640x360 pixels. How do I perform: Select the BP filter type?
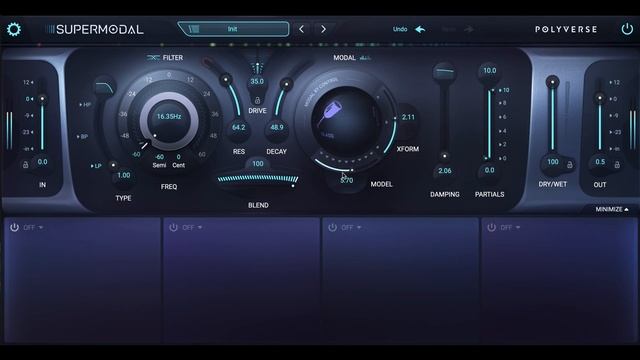tap(82, 136)
